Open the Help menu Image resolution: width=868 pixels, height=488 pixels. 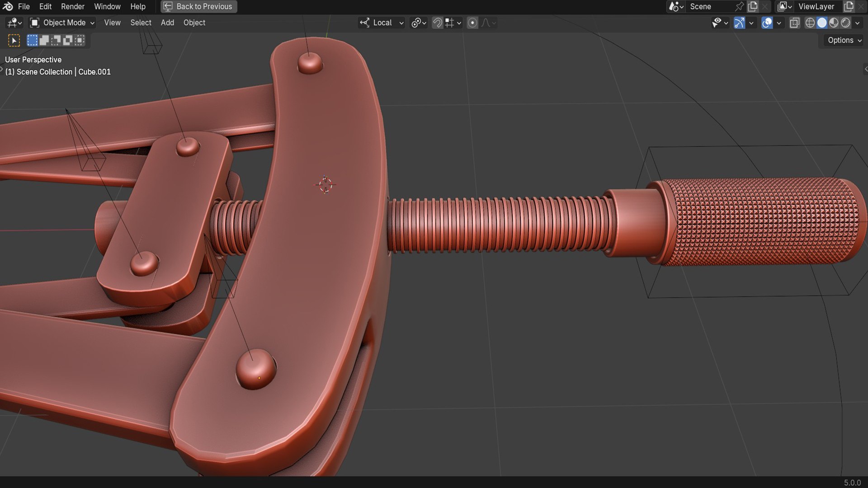click(x=138, y=6)
